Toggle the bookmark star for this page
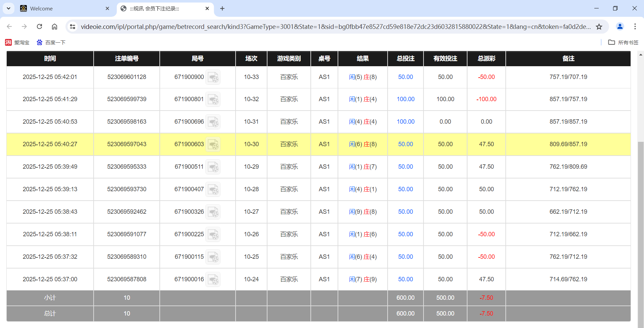The image size is (644, 328). 599,27
